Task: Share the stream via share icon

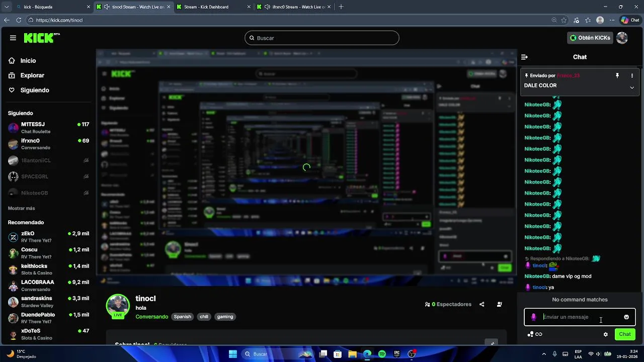Action: (481, 304)
